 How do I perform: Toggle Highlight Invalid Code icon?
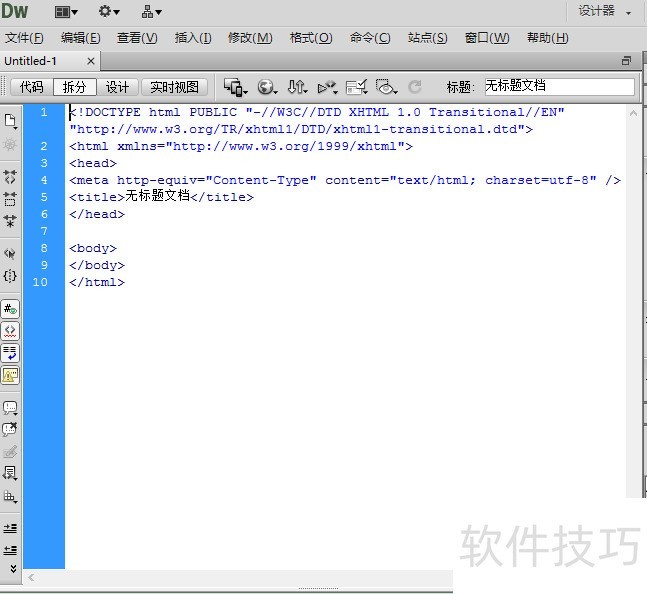click(x=10, y=331)
